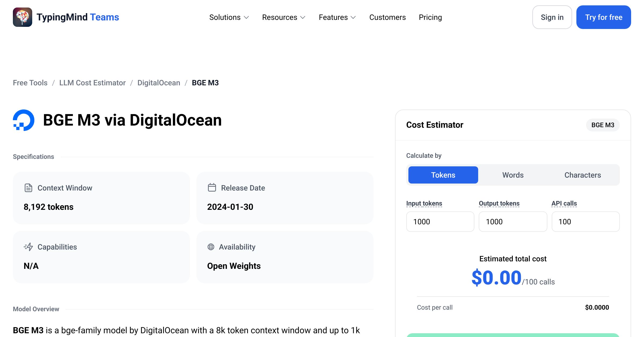Screen dimensions: 644x337
Task: Click the Estimated total cost label
Action: pos(513,259)
